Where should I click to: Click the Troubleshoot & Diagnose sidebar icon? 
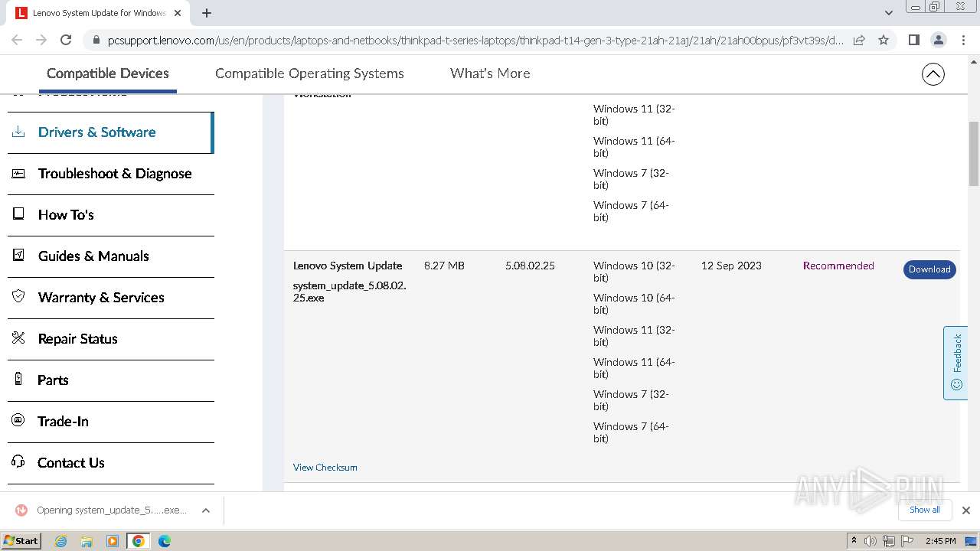tap(18, 173)
